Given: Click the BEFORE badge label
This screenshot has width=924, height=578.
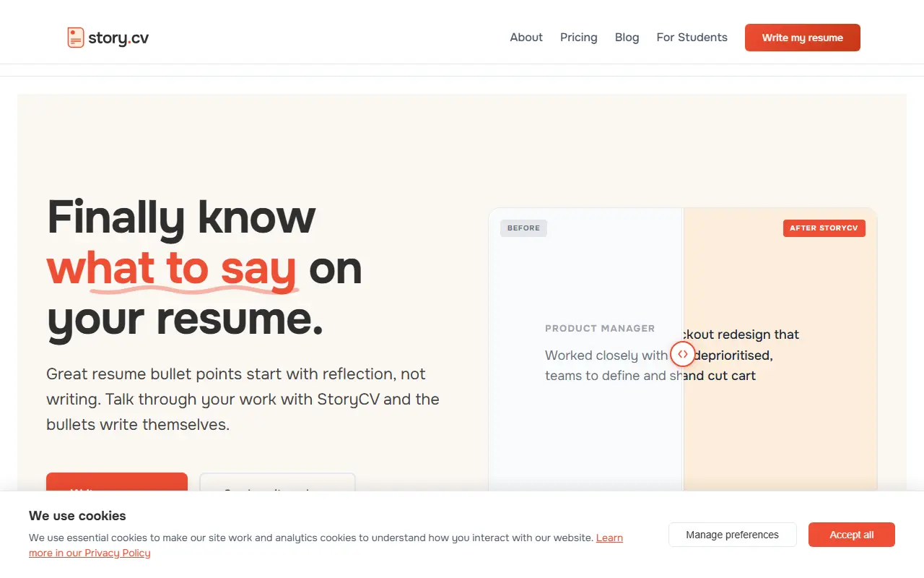Looking at the screenshot, I should tap(524, 228).
